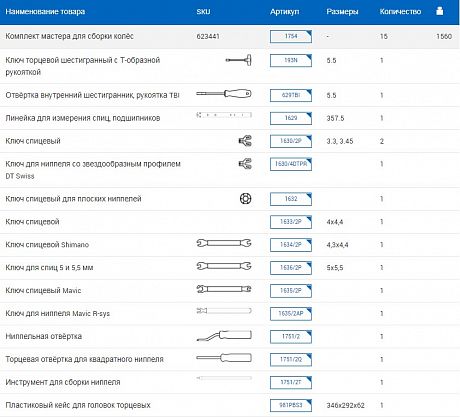Open article 629TBI button
This screenshot has width=460, height=417.
coord(291,95)
